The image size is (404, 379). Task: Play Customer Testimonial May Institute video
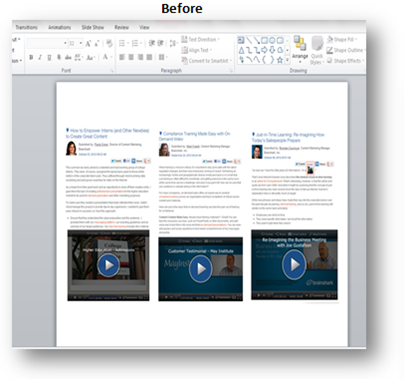(200, 268)
